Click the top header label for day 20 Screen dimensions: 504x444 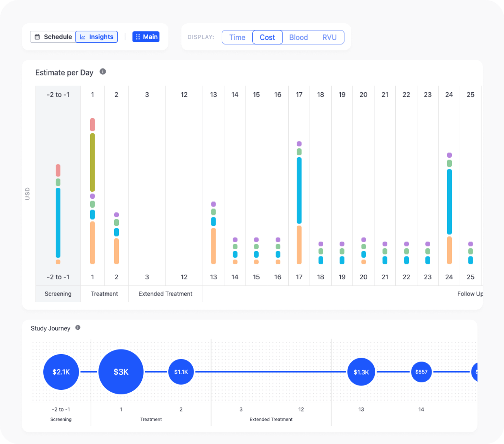coord(363,95)
